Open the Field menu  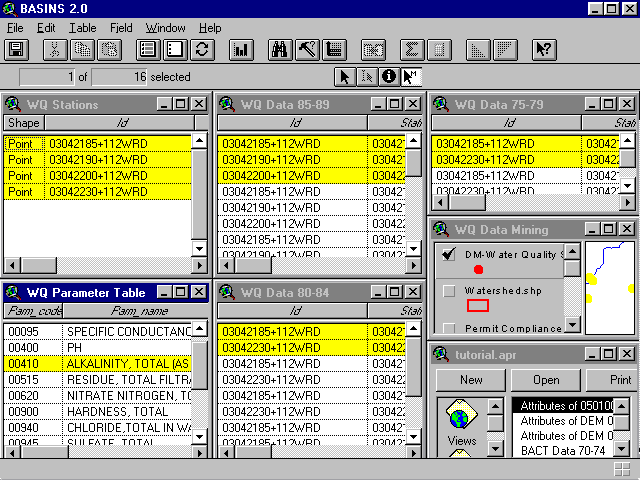[121, 28]
